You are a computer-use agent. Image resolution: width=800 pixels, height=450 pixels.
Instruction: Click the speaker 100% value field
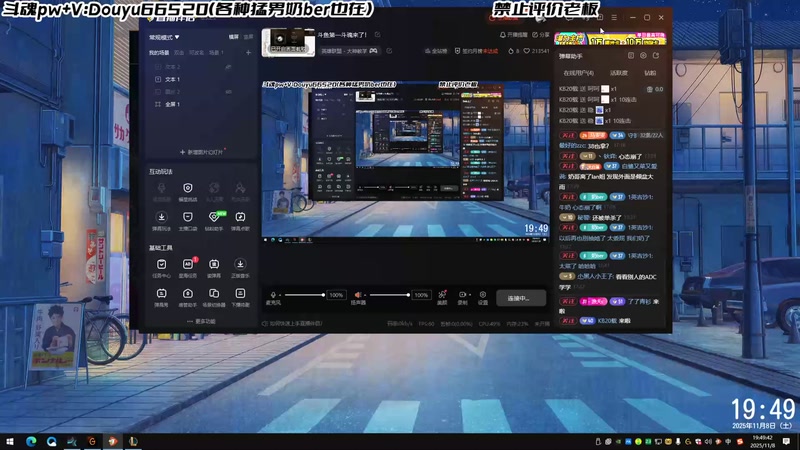pos(421,295)
